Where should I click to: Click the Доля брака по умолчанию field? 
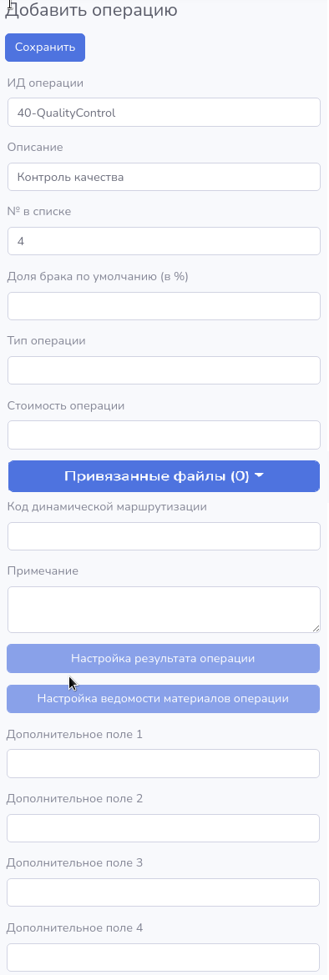[164, 305]
